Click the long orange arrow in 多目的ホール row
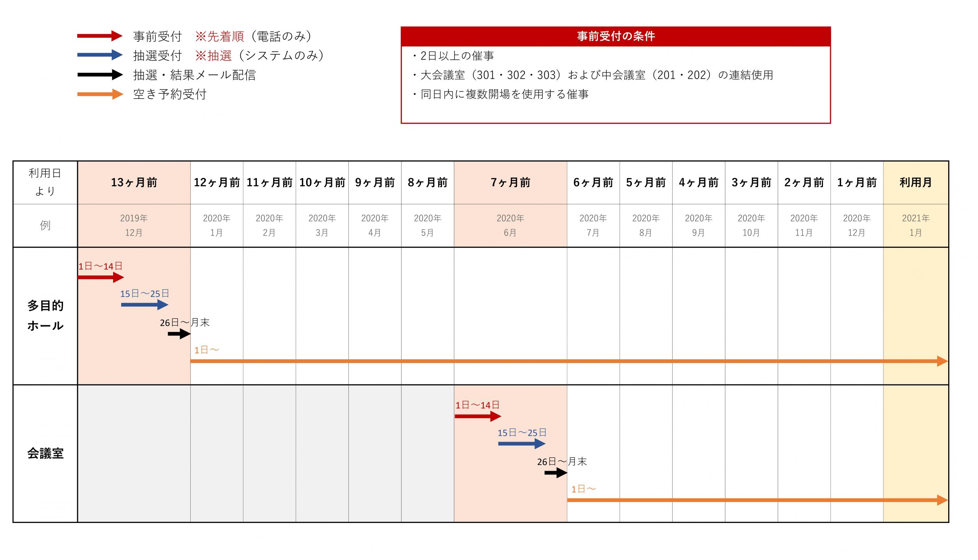 click(x=569, y=361)
